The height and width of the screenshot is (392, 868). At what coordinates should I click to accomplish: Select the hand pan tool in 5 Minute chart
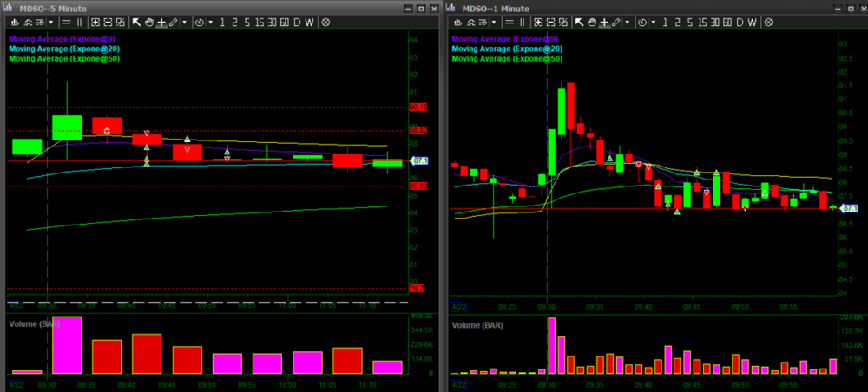click(x=148, y=22)
